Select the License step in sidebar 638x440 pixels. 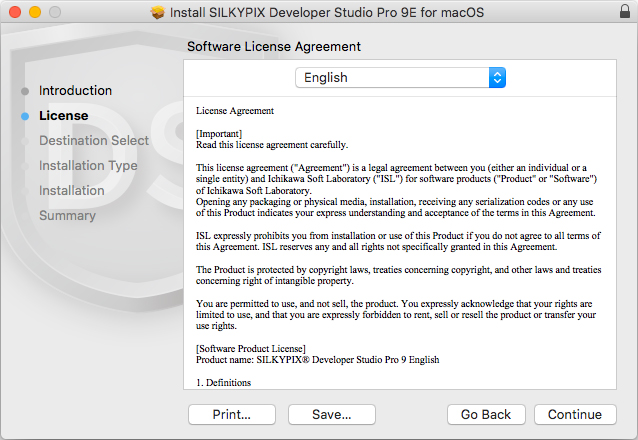(x=63, y=116)
